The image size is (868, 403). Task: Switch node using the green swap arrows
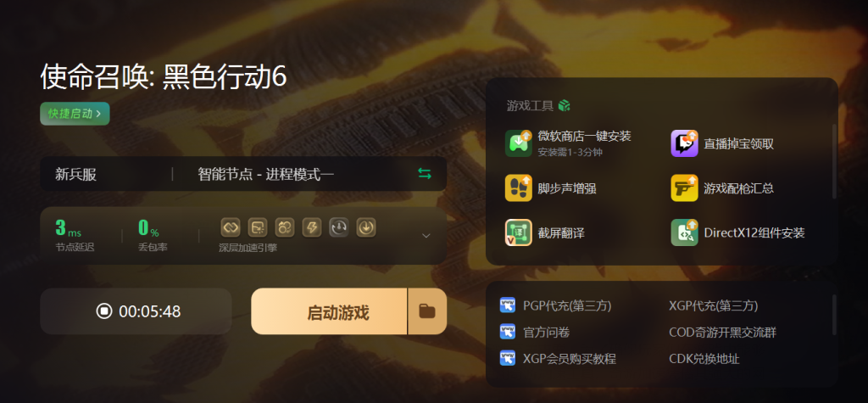tap(425, 174)
